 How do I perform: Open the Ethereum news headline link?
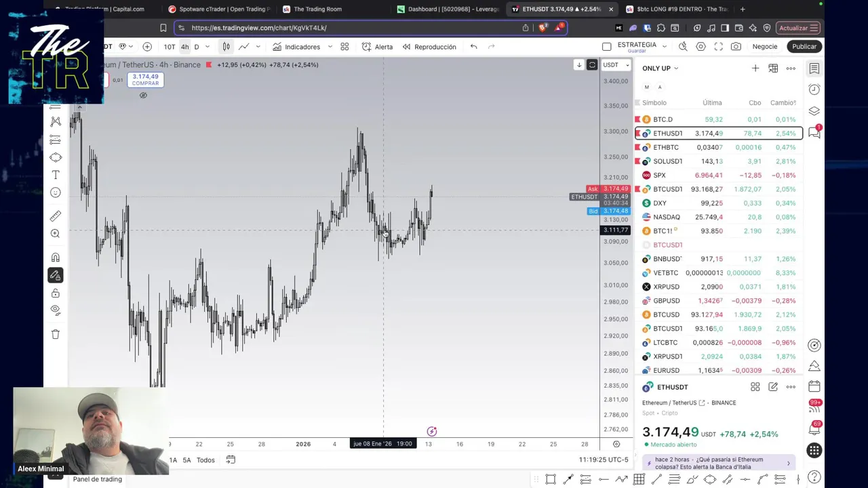pyautogui.click(x=719, y=464)
